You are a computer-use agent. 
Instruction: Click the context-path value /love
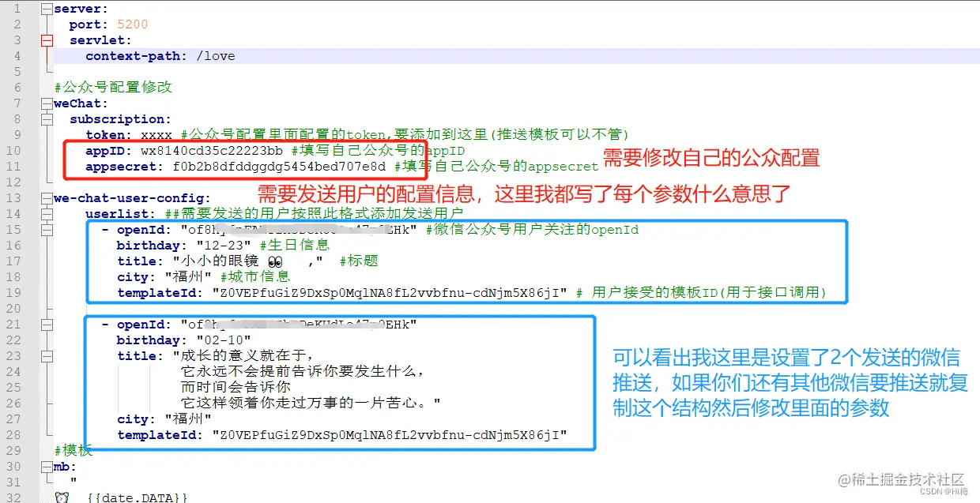(x=217, y=55)
